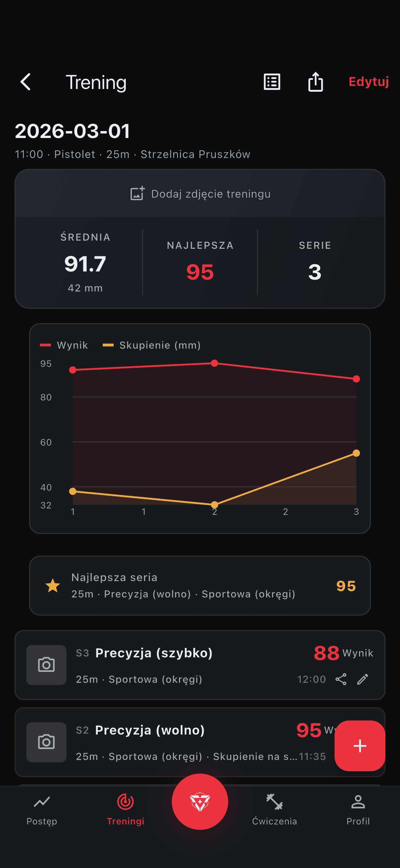Share the training with the export icon

point(315,82)
